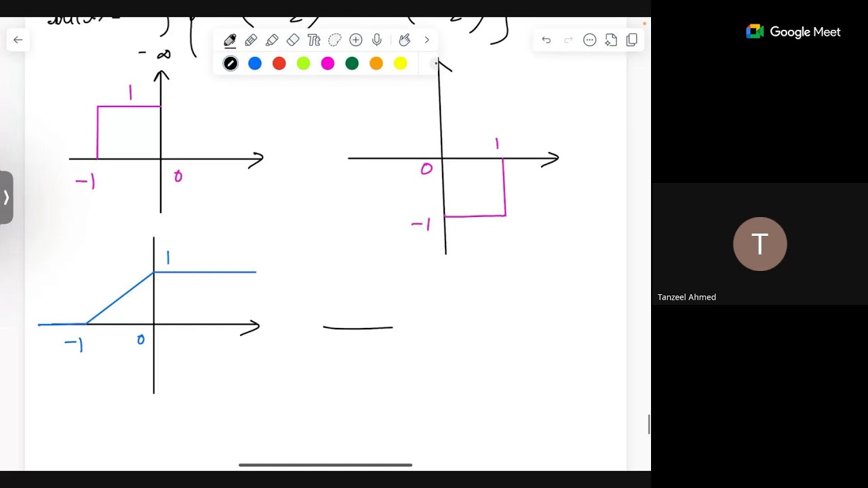Image resolution: width=868 pixels, height=488 pixels.
Task: Choose the magenta pen color
Action: pos(328,64)
